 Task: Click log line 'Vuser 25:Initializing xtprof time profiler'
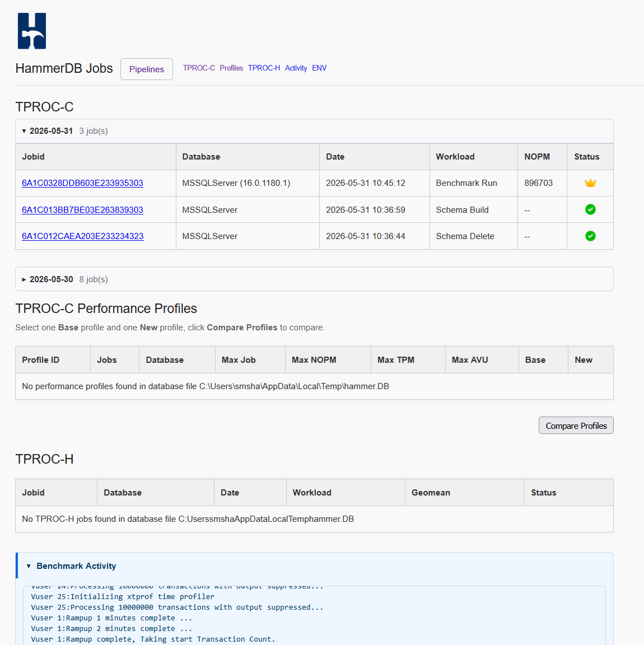tap(123, 596)
